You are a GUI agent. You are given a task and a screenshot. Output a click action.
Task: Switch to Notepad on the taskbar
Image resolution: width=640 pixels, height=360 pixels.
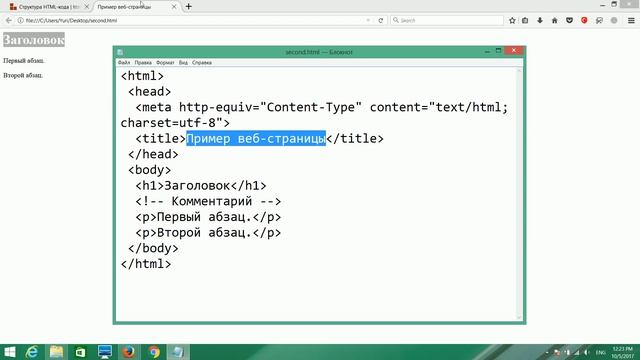coord(178,352)
